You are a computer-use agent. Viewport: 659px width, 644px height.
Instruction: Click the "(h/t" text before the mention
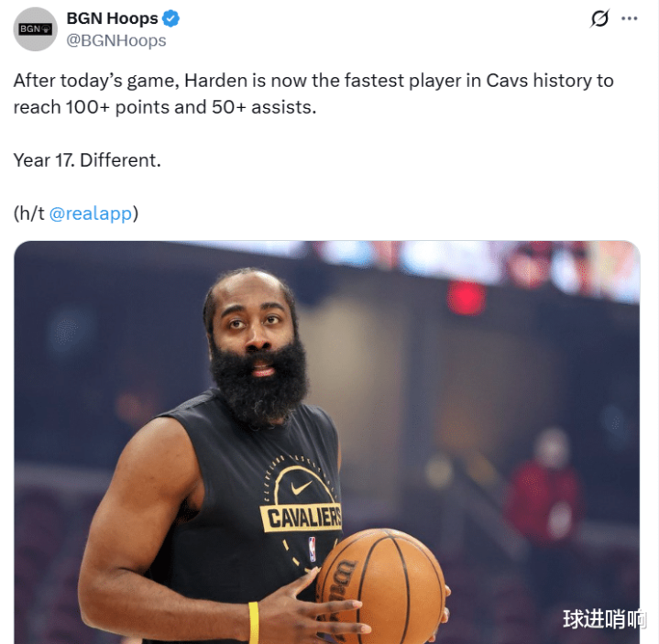click(29, 213)
